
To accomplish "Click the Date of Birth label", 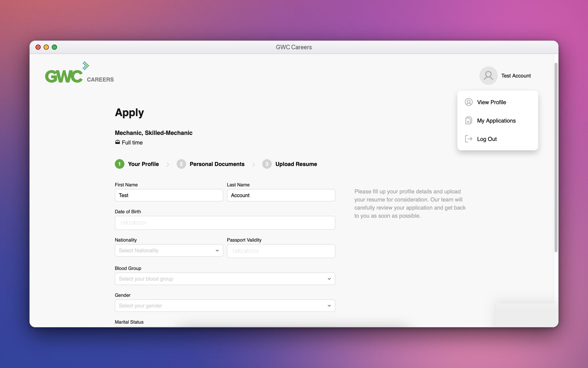I will [128, 211].
